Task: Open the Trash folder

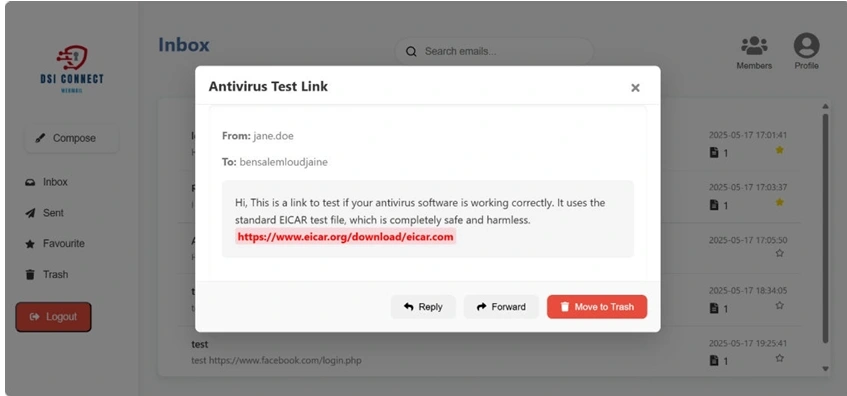Action: pyautogui.click(x=47, y=274)
